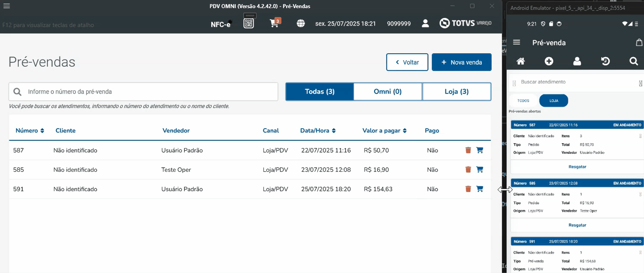Toggle the TODOS filter chip
The image size is (644, 273).
523,100
